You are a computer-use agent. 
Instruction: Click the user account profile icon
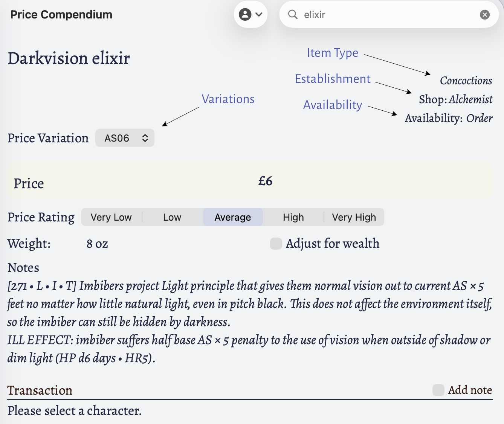[245, 15]
